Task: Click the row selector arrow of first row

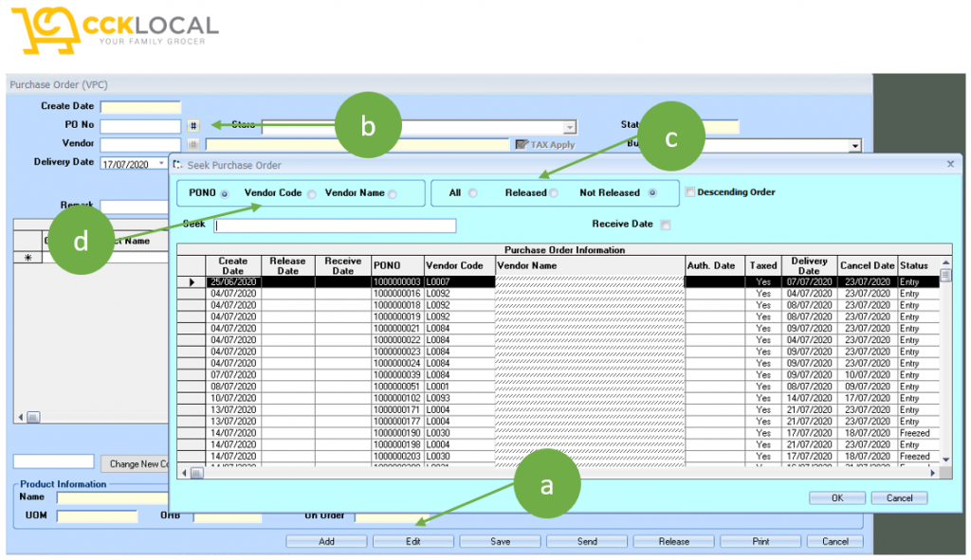Action: point(192,281)
